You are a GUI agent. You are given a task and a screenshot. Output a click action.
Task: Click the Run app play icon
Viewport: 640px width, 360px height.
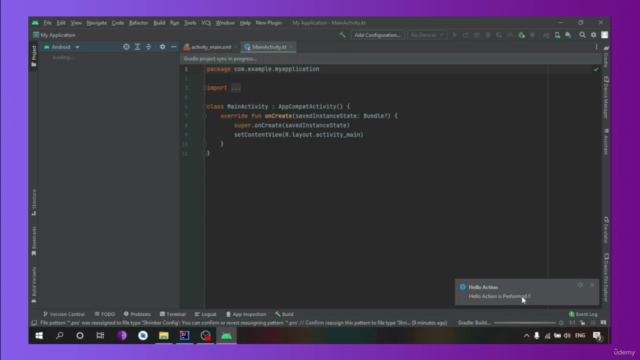coord(454,35)
